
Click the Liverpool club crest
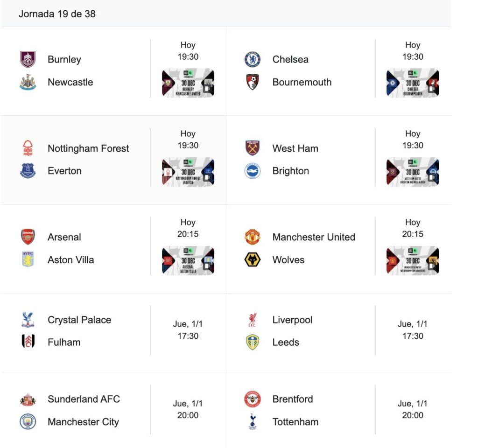pos(253,320)
